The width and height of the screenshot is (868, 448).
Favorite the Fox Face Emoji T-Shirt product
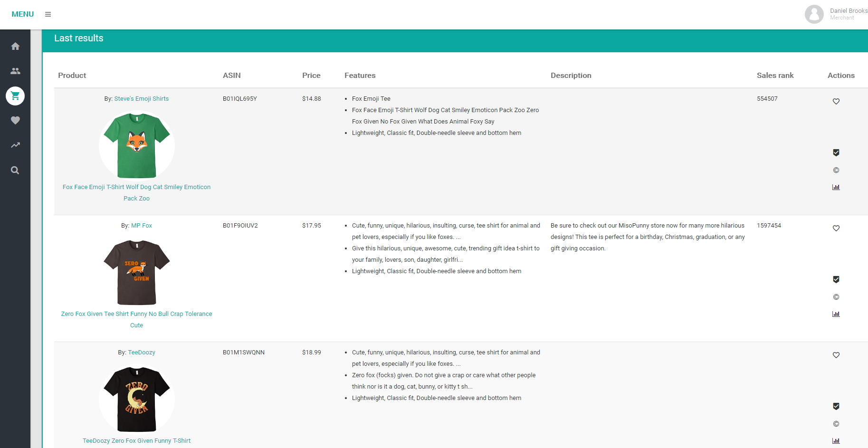[836, 101]
